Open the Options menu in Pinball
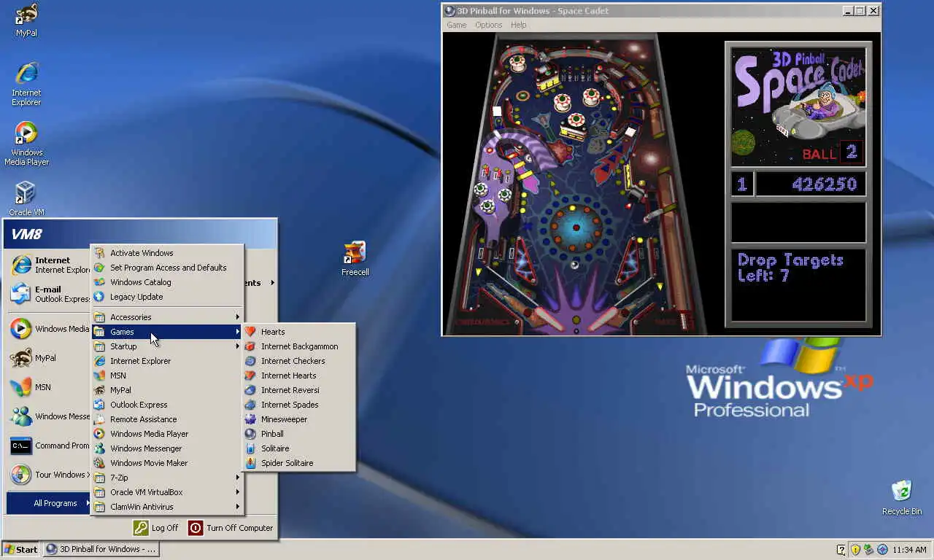The width and height of the screenshot is (934, 560). [488, 25]
